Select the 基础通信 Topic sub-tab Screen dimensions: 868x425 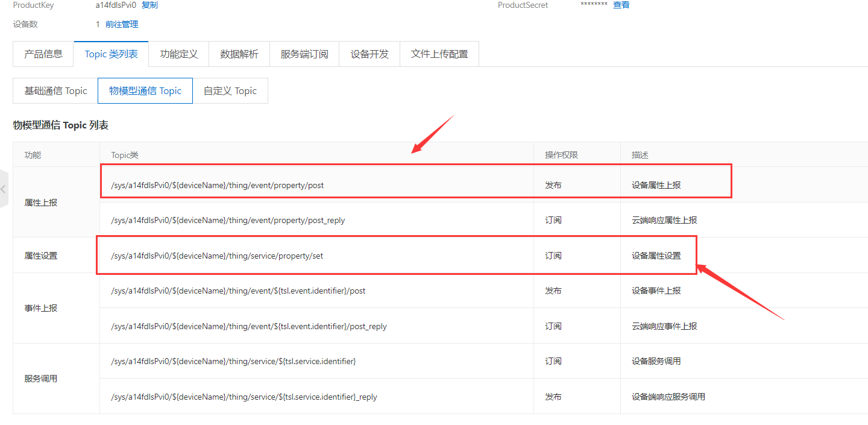55,90
